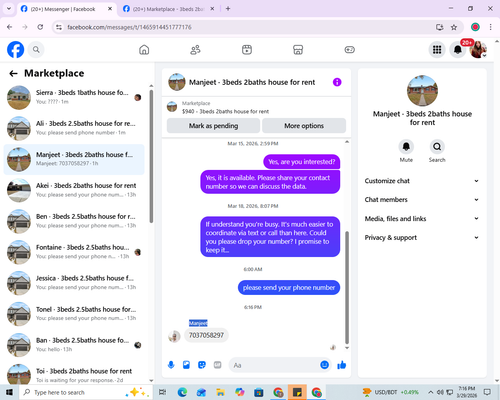Open the sticker picker icon
Image resolution: width=500 pixels, height=400 pixels.
[x=202, y=365]
